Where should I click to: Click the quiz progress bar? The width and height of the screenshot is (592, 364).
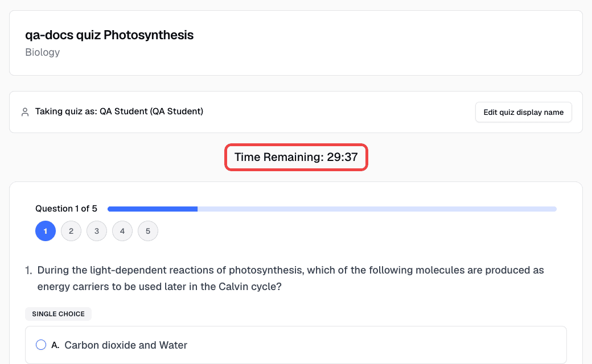[x=332, y=209]
